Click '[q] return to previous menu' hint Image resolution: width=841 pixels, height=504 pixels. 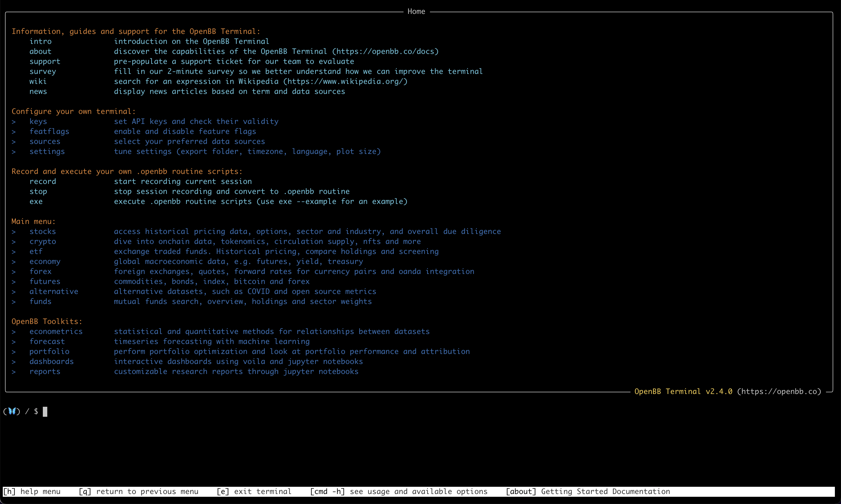click(x=139, y=491)
